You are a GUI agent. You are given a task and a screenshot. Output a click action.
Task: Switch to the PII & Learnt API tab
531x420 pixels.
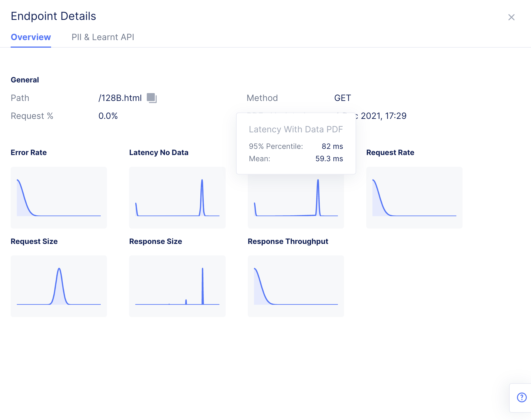(103, 37)
